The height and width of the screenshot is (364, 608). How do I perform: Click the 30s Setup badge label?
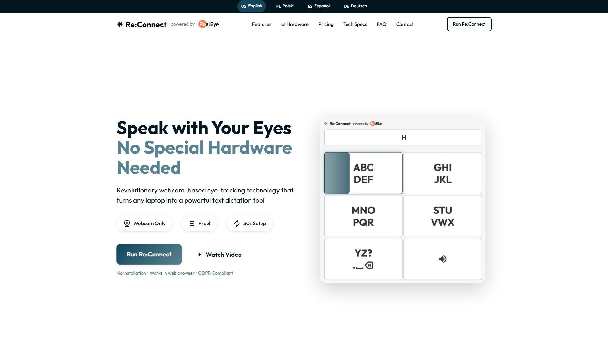point(255,224)
